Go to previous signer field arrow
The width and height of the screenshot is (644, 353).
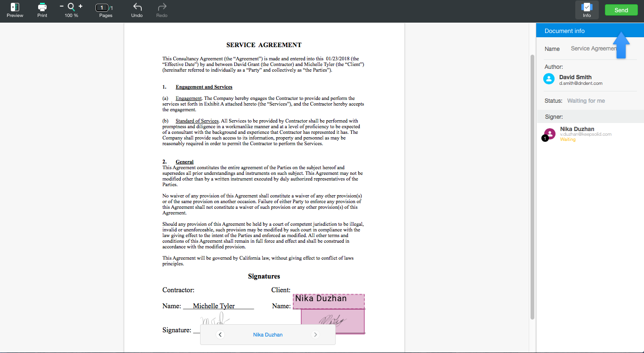[x=220, y=335]
